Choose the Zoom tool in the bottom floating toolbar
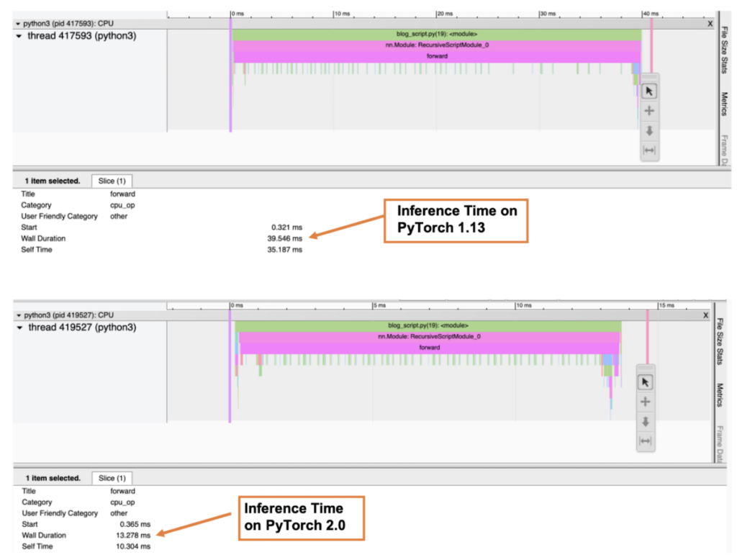Image resolution: width=737 pixels, height=560 pixels. [x=645, y=422]
